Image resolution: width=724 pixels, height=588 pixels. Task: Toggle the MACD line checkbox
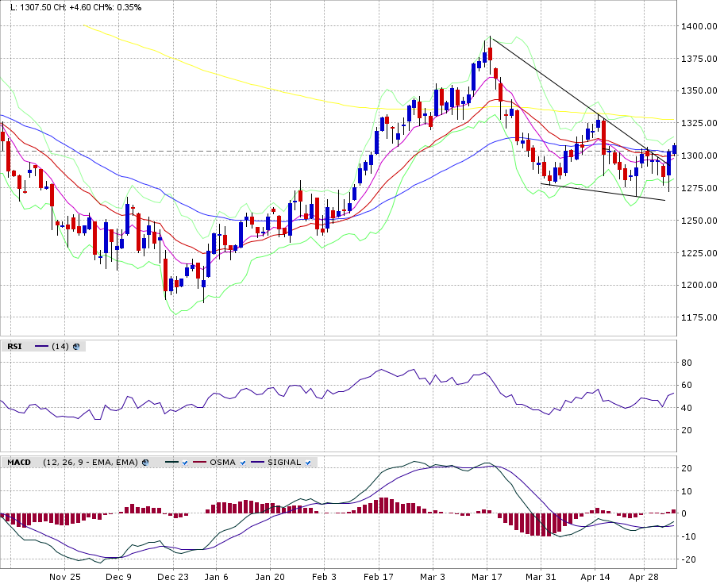[x=183, y=462]
